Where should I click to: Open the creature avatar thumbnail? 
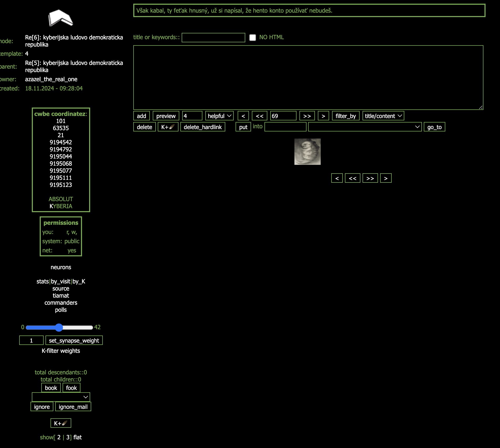click(x=307, y=152)
